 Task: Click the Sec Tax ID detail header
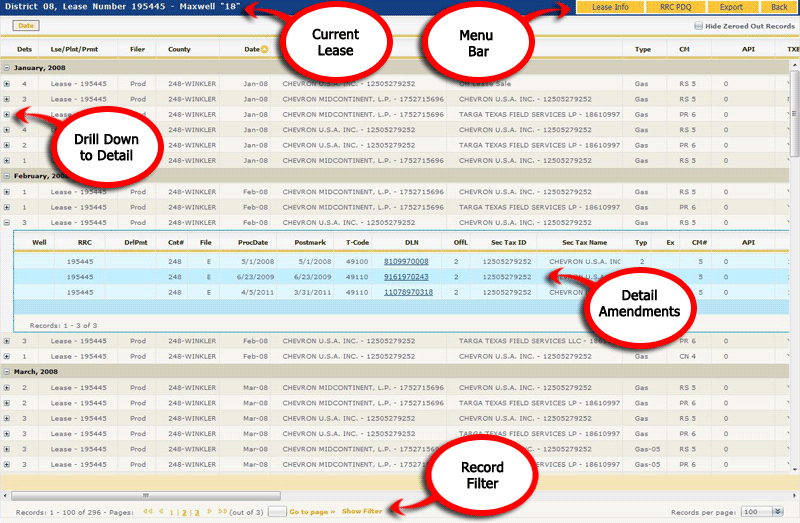coord(509,242)
